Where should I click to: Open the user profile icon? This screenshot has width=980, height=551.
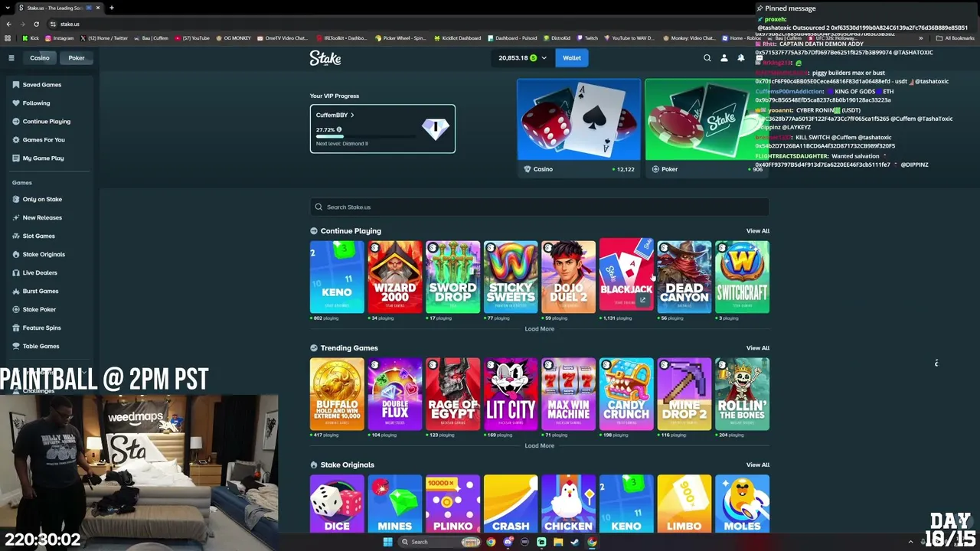(x=724, y=58)
